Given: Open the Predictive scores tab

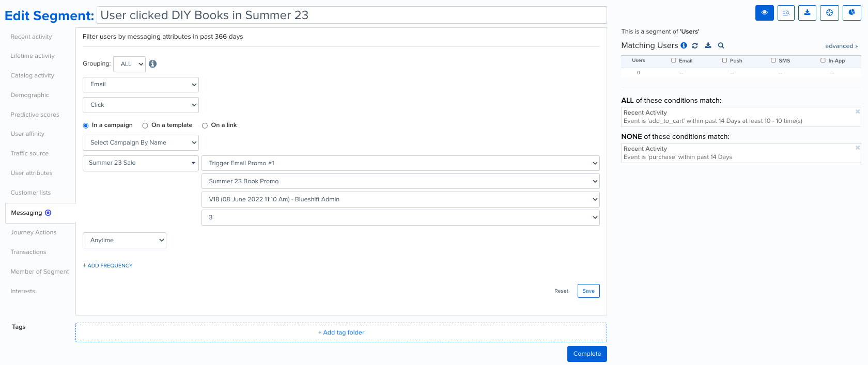Looking at the screenshot, I should (x=35, y=115).
